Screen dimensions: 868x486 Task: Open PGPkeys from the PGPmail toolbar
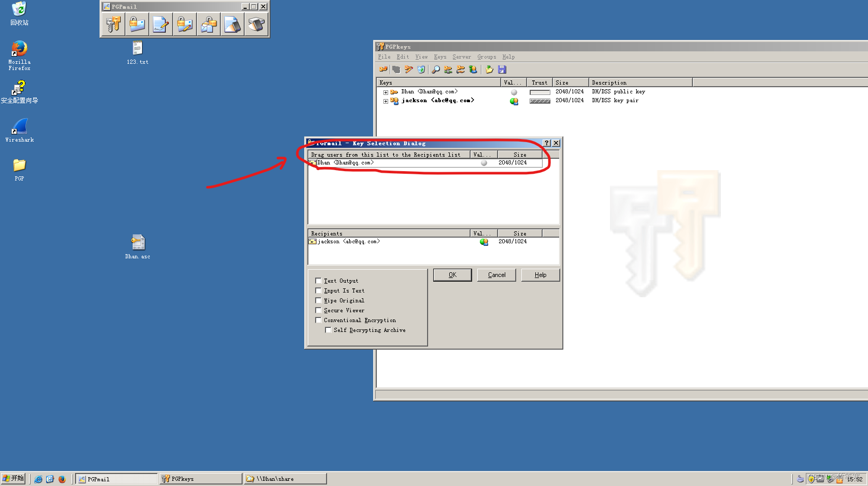click(x=113, y=24)
